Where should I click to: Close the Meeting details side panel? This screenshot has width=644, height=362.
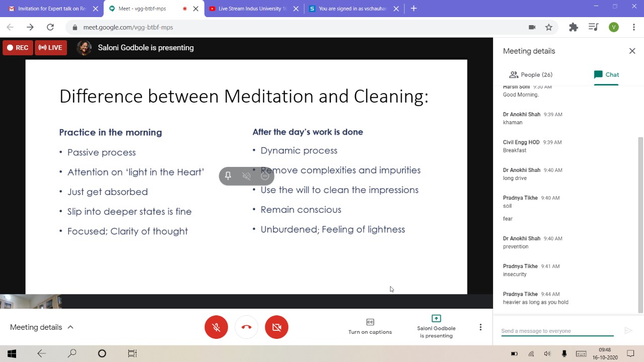click(632, 51)
